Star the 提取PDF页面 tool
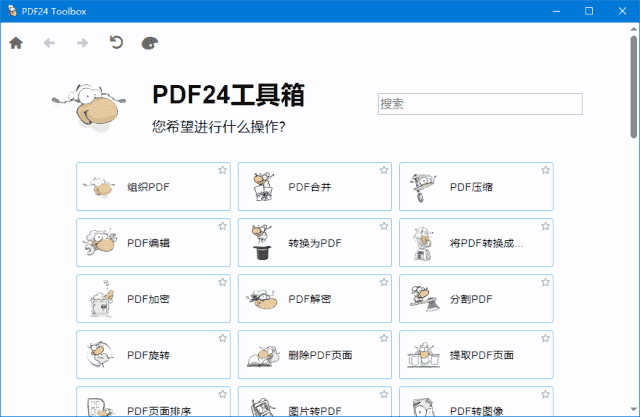Screen dimensions: 640x417 pos(545,339)
